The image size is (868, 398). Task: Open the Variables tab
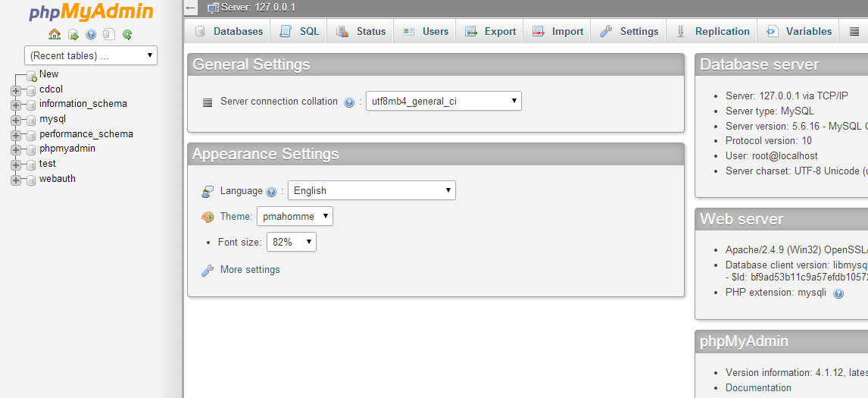point(798,32)
